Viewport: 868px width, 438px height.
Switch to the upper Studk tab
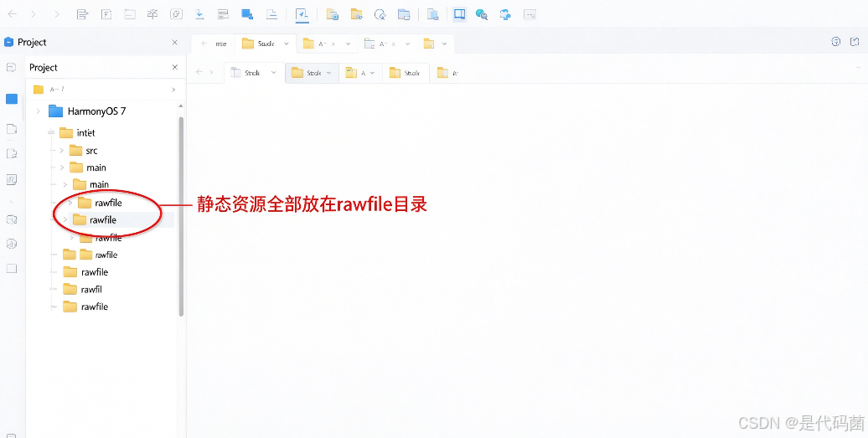coord(266,44)
